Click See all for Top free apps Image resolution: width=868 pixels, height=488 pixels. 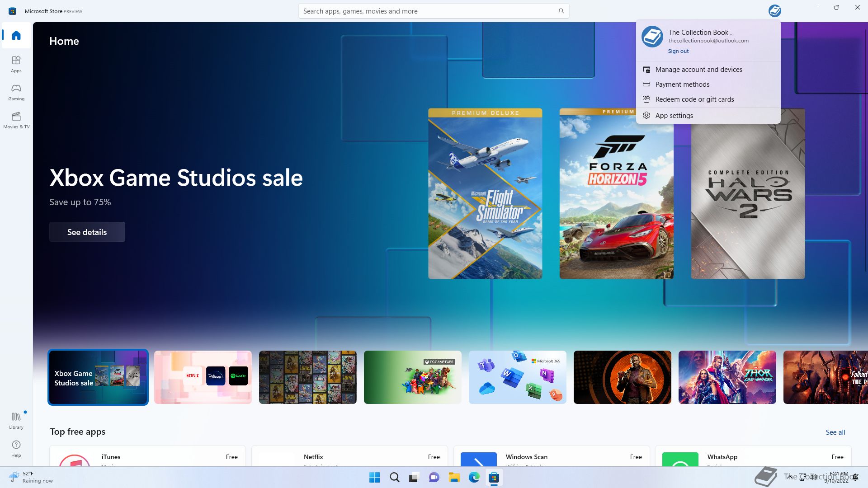(x=835, y=432)
